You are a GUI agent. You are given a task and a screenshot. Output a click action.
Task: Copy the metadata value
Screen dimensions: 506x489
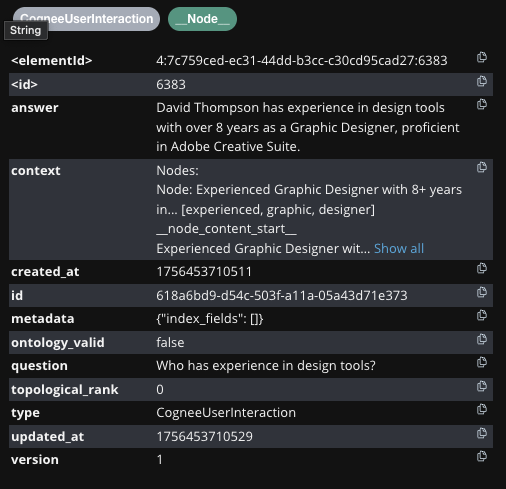482,315
